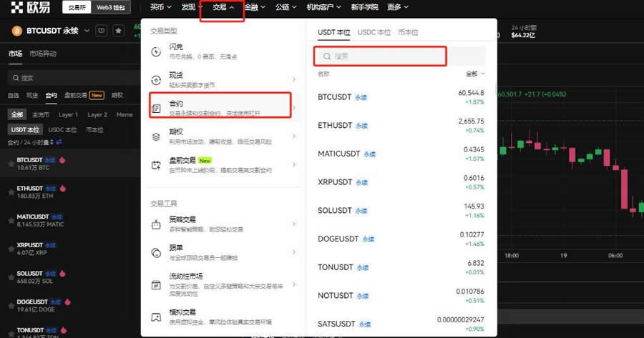644x338 pixels.
Task: Click the 流动性市场 icon
Action: pos(157,284)
